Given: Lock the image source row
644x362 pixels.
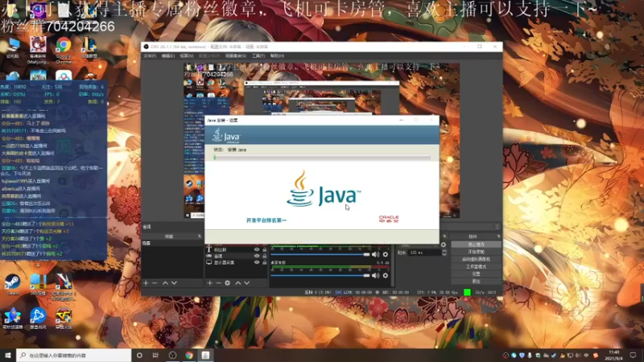Looking at the screenshot, I should coord(265,256).
